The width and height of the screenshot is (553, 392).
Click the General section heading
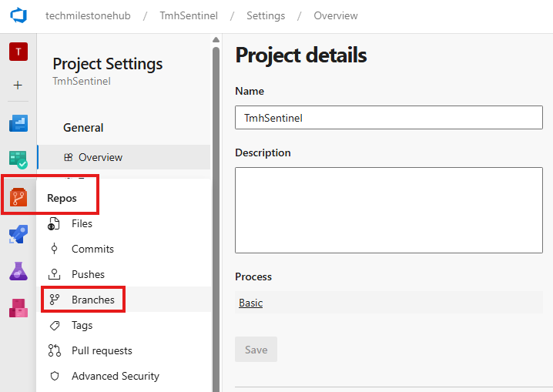(x=83, y=128)
